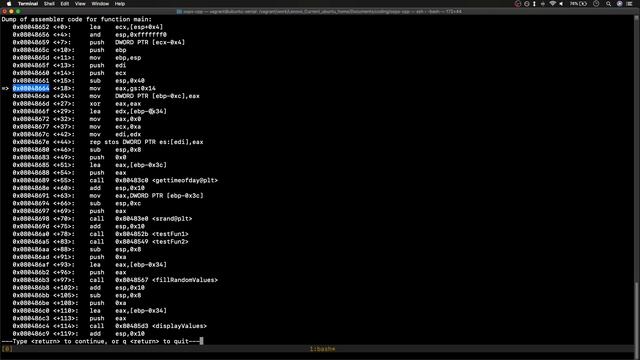Click 'lea eax,[ebp-0x3c]' instruction
This screenshot has width=640, height=360.
click(x=128, y=165)
